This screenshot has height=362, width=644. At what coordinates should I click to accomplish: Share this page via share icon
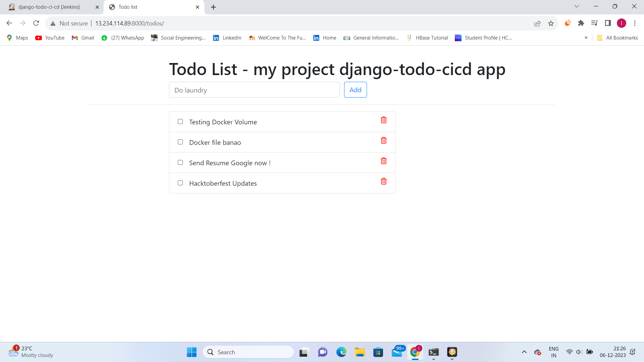point(537,23)
